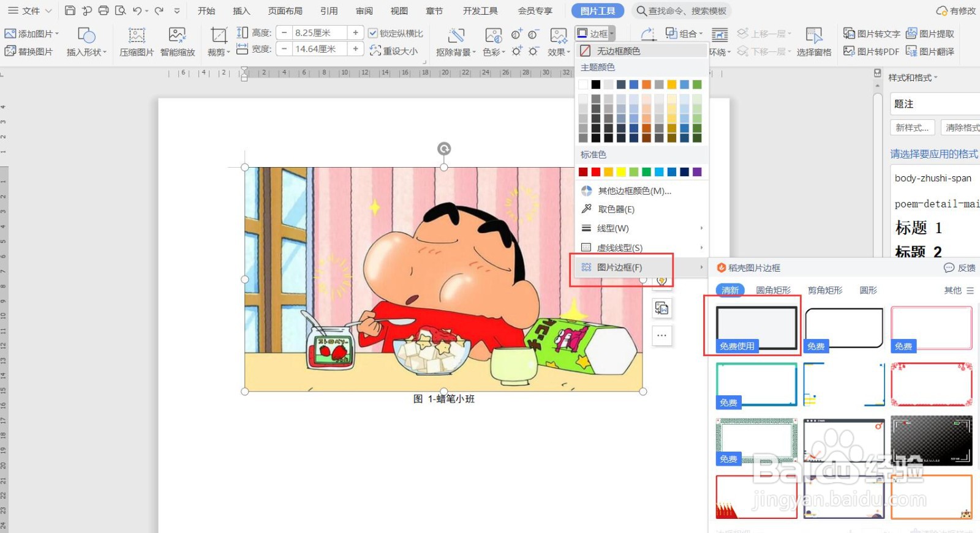The height and width of the screenshot is (533, 980).
Task: Pick the red standard color swatch
Action: [595, 172]
